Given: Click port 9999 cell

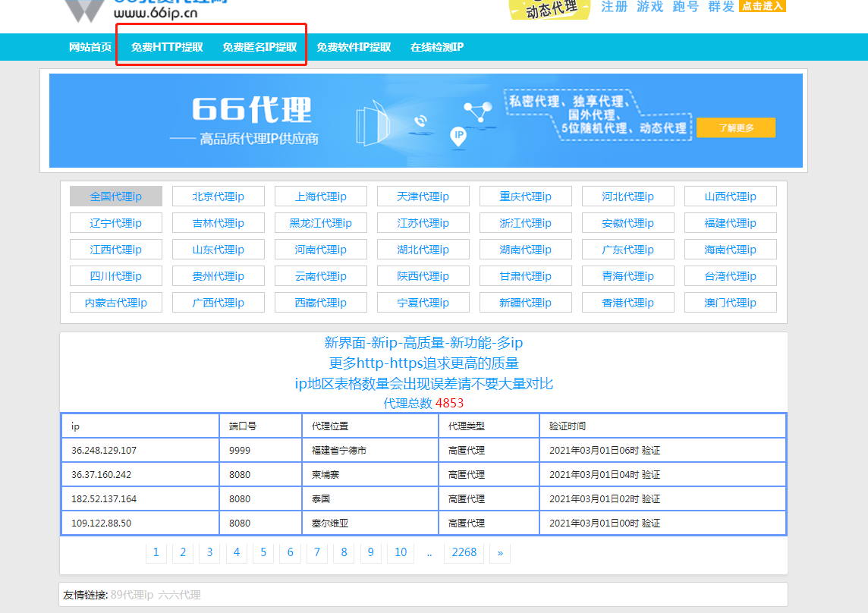Looking at the screenshot, I should [x=261, y=450].
